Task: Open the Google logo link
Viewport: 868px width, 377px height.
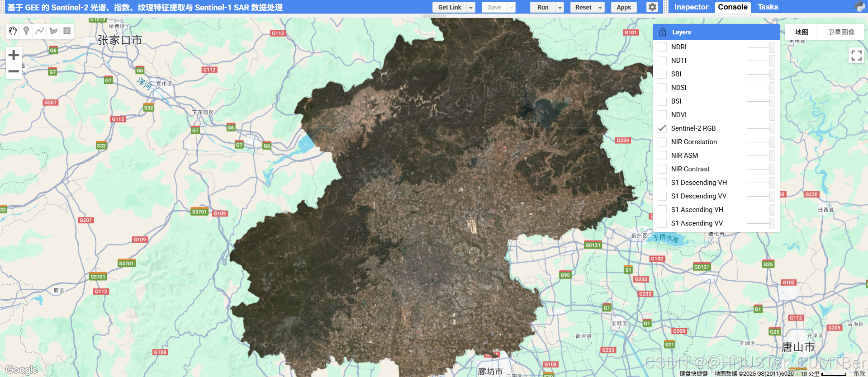Action: point(21,370)
